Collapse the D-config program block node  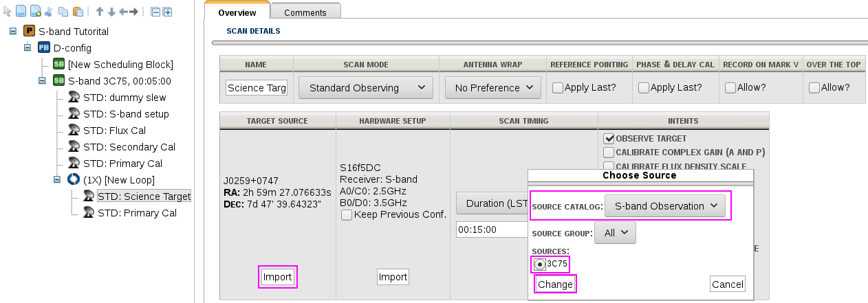coord(28,48)
